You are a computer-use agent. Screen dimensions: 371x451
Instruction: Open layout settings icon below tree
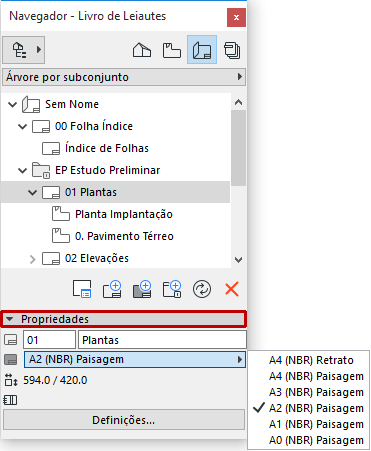point(82,289)
